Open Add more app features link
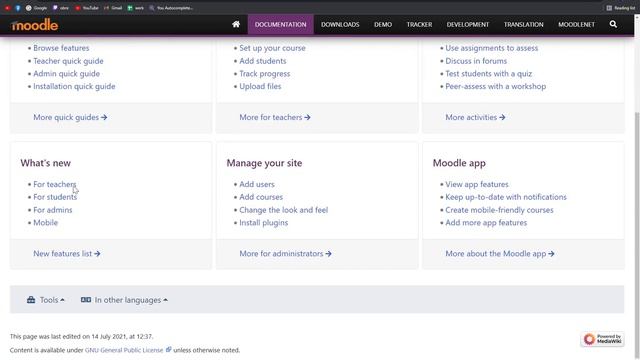 [486, 222]
